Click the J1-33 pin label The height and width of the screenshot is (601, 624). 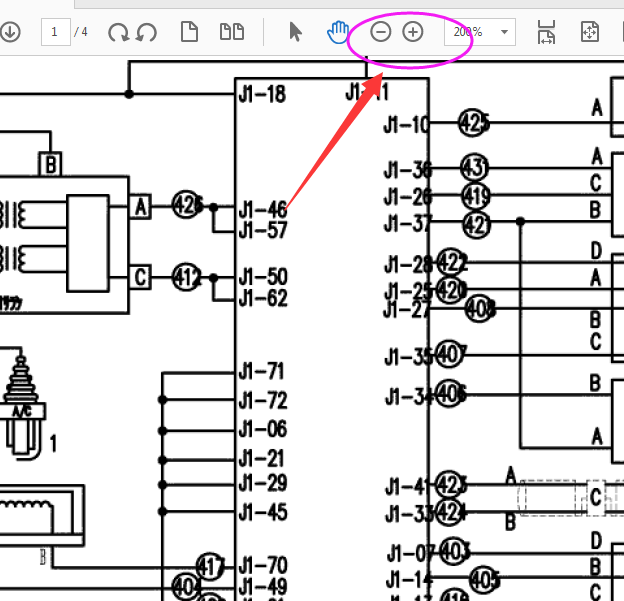pos(410,515)
